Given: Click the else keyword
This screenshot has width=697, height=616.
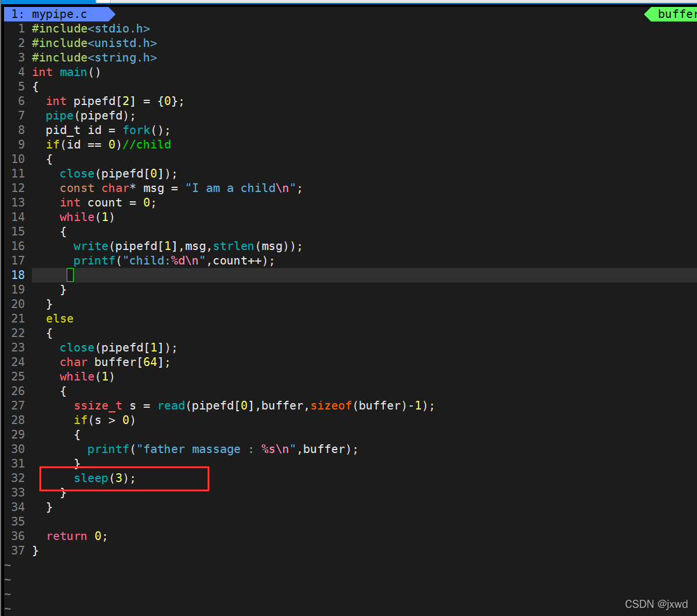Looking at the screenshot, I should [x=60, y=318].
